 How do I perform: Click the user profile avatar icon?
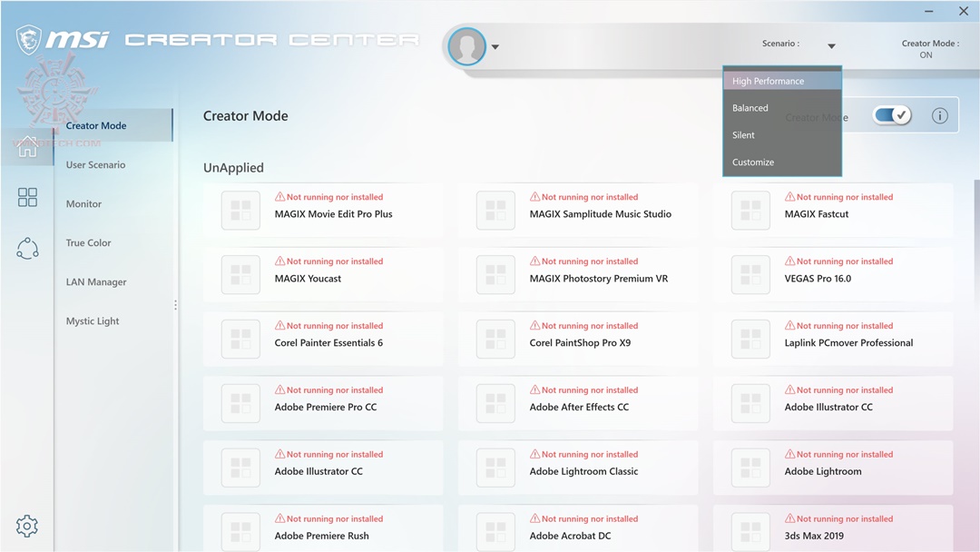(x=467, y=46)
